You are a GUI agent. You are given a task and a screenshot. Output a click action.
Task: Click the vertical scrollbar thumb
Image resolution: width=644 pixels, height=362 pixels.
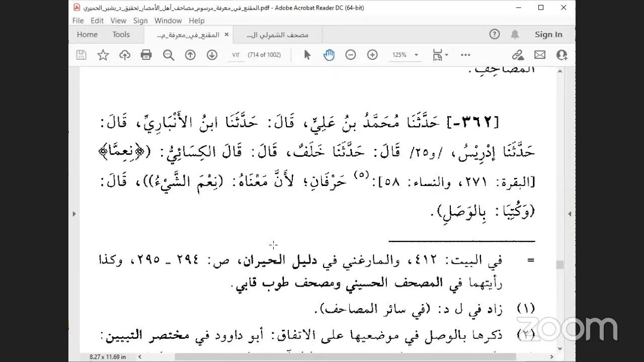click(x=560, y=265)
